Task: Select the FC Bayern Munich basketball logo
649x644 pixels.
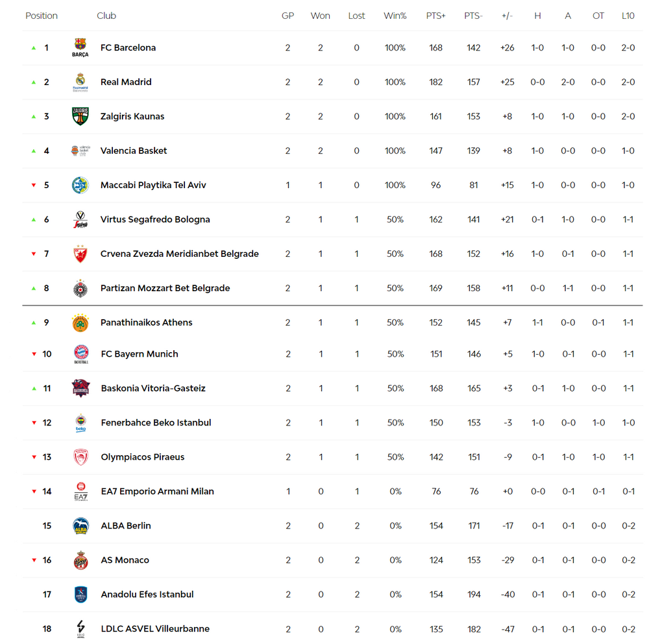Action: point(81,354)
